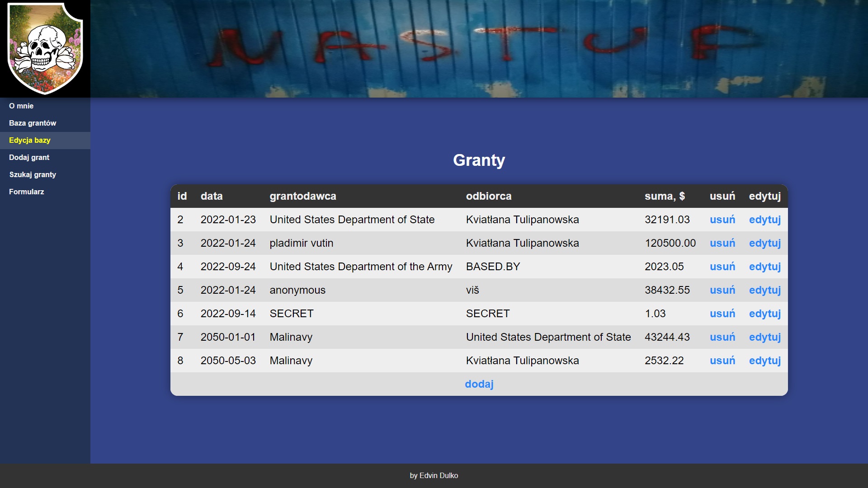Click the footer text by Edvin Dulko
This screenshot has width=868, height=488.
pyautogui.click(x=434, y=475)
